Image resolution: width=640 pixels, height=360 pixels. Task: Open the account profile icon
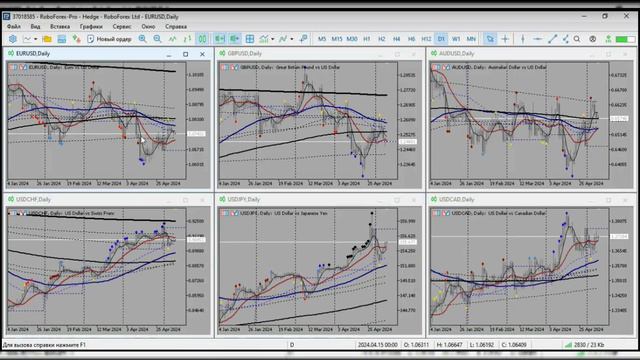[593, 39]
